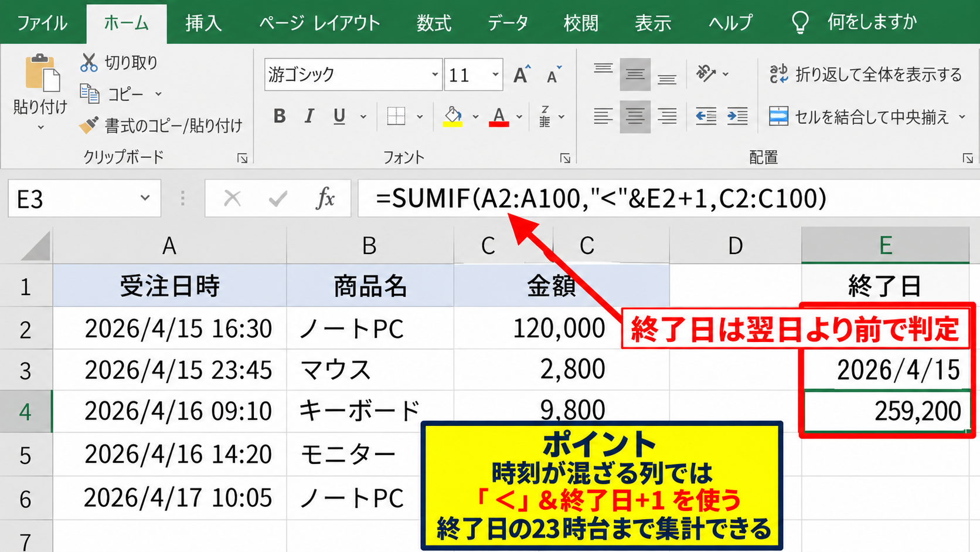Align text right
Viewport: 980px width, 552px height.
[x=667, y=116]
